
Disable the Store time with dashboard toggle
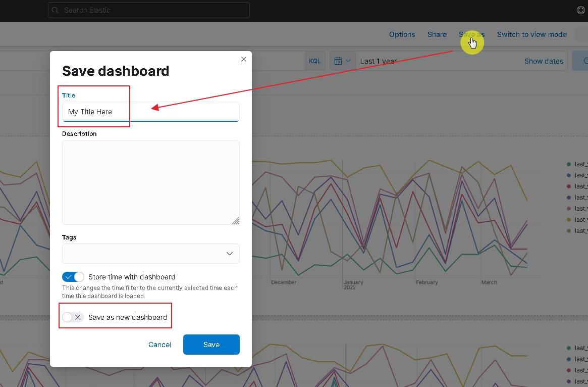click(x=73, y=276)
